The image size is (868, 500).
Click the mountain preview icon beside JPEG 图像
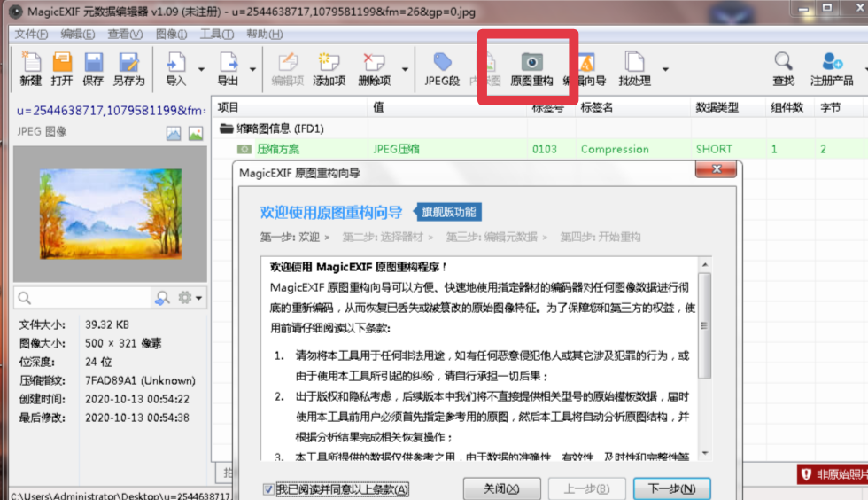(174, 133)
